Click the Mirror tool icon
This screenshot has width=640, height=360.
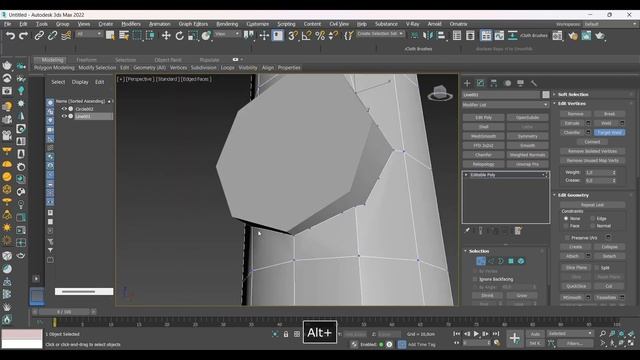[427, 36]
